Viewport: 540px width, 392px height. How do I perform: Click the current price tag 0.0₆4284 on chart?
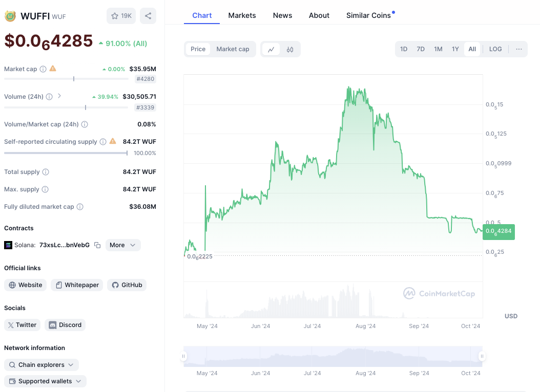click(499, 231)
